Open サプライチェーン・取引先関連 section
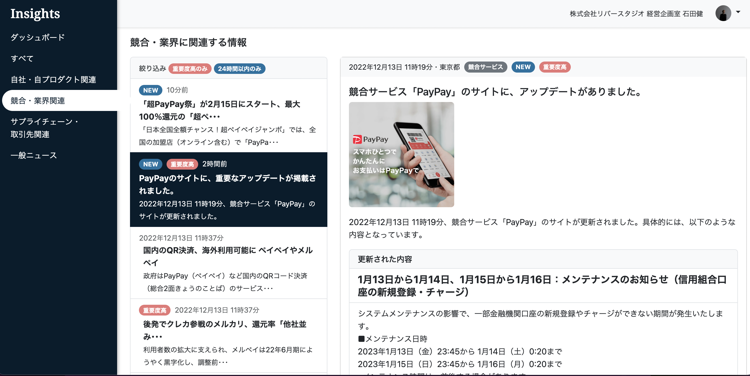Viewport: 750px width, 376px height. [44, 128]
